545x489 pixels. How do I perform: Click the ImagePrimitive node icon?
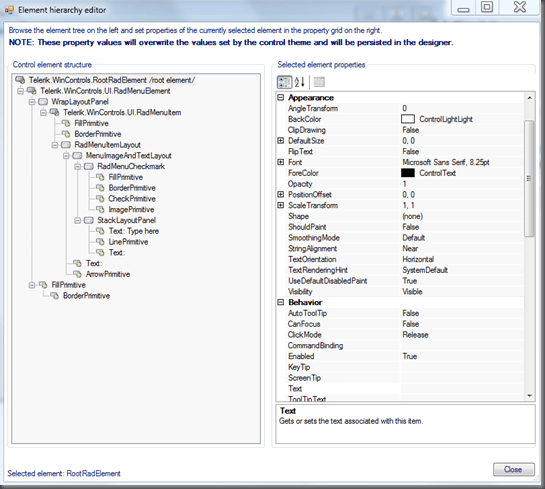(x=100, y=209)
